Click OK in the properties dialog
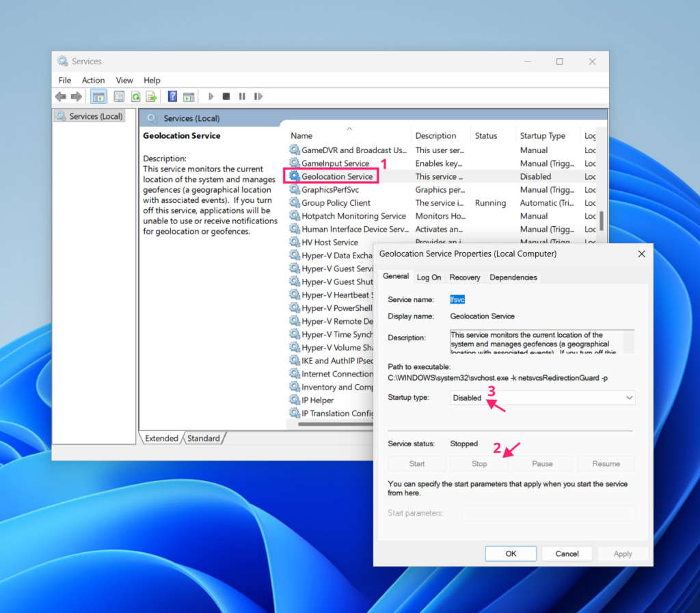This screenshot has height=613, width=700. tap(511, 554)
